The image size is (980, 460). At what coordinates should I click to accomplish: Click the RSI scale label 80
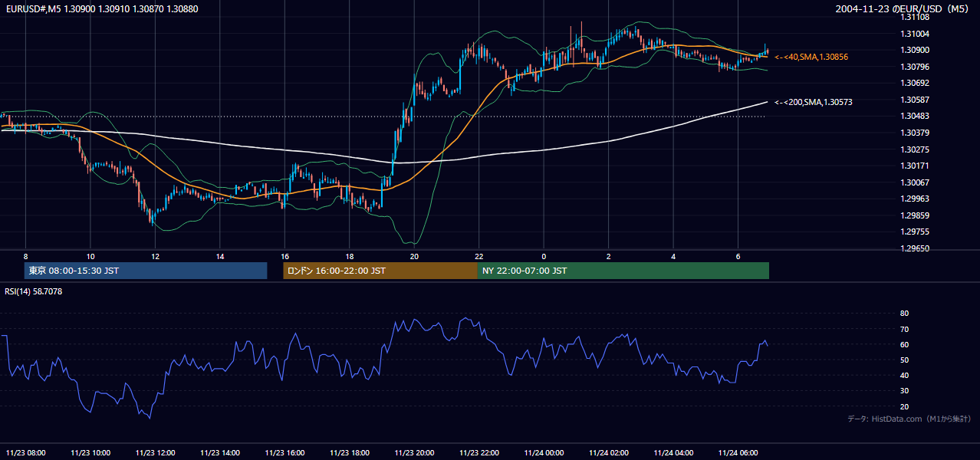coord(904,314)
